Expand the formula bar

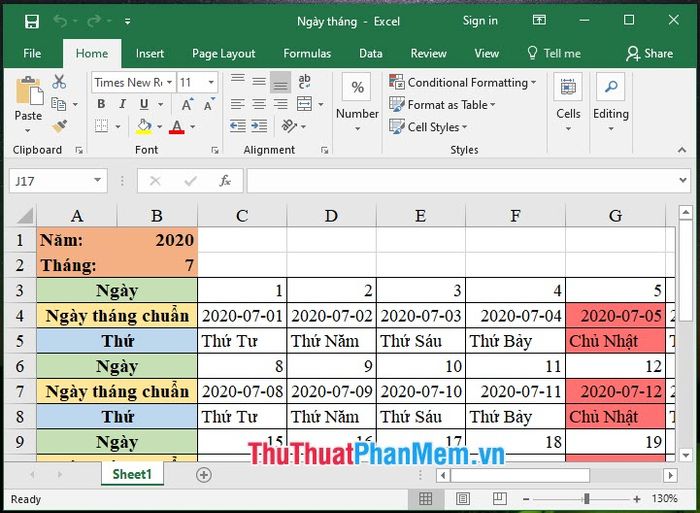[x=683, y=180]
